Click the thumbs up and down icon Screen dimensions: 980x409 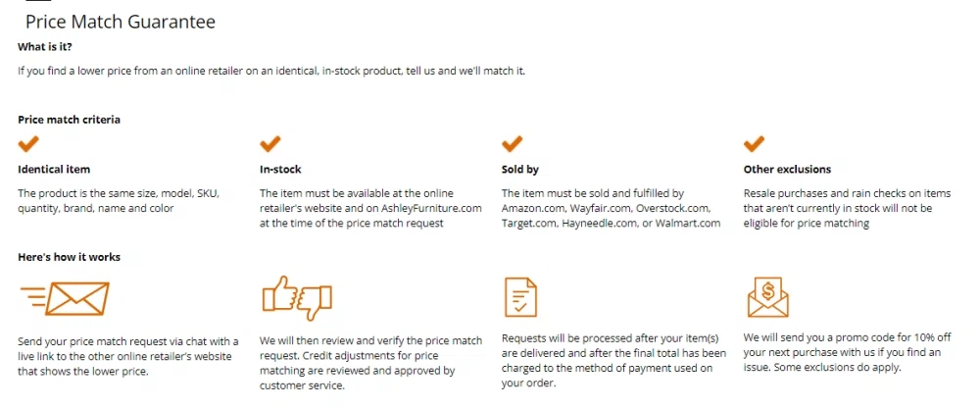[x=296, y=298]
